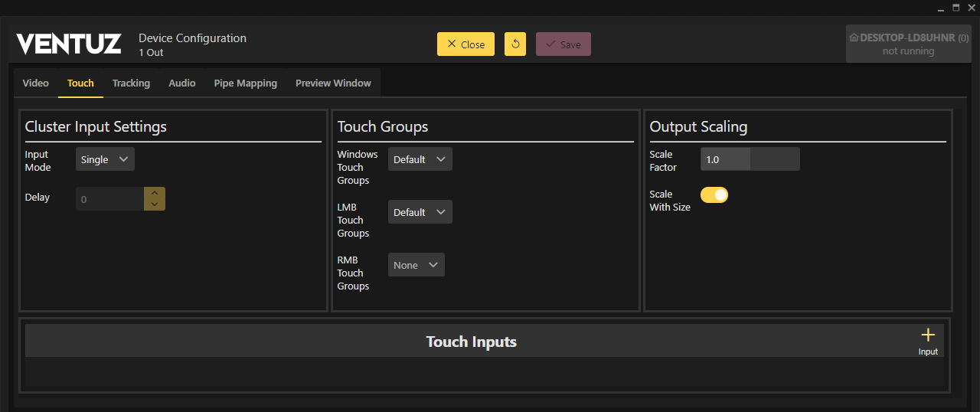Open the Preview Window tab
Image resolution: width=980 pixels, height=412 pixels.
[x=333, y=83]
